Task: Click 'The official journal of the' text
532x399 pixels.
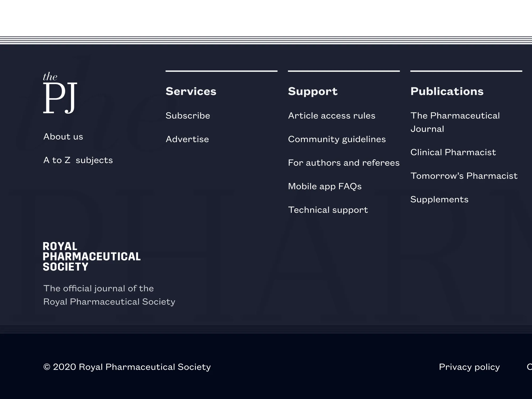Action: [x=98, y=289]
